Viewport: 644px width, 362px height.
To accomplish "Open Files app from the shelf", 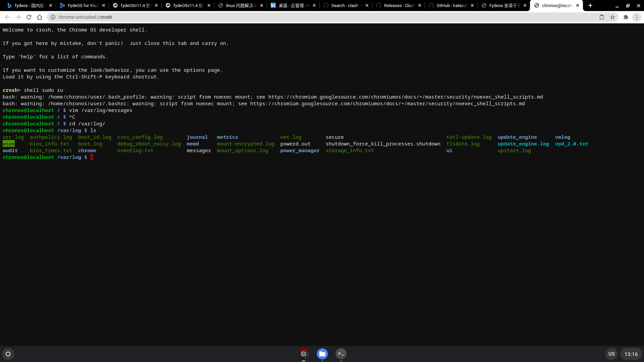I will (x=322, y=354).
